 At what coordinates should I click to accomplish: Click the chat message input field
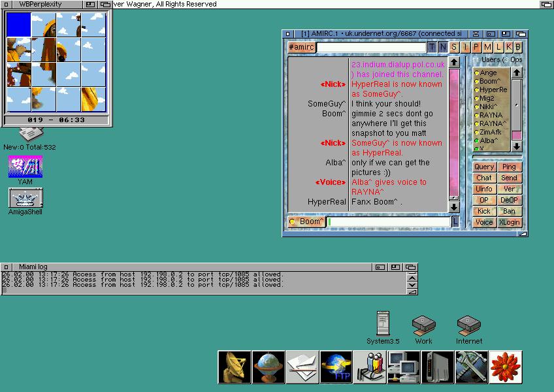[x=389, y=222]
